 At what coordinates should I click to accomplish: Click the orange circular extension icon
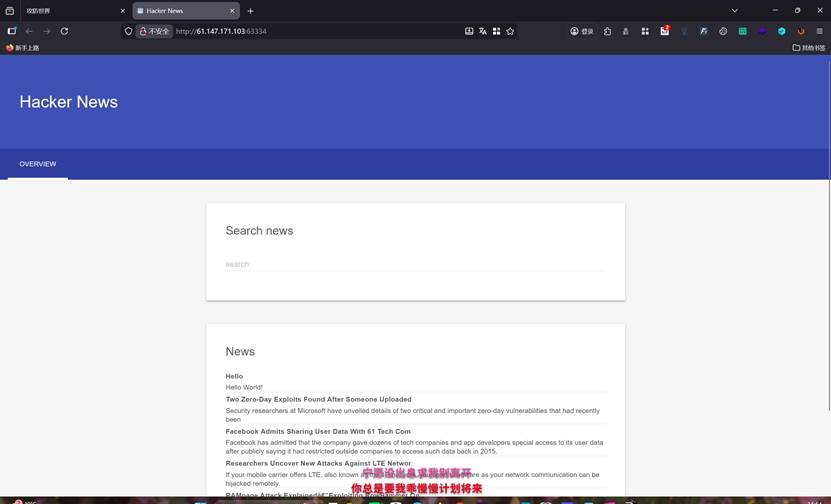(x=801, y=31)
